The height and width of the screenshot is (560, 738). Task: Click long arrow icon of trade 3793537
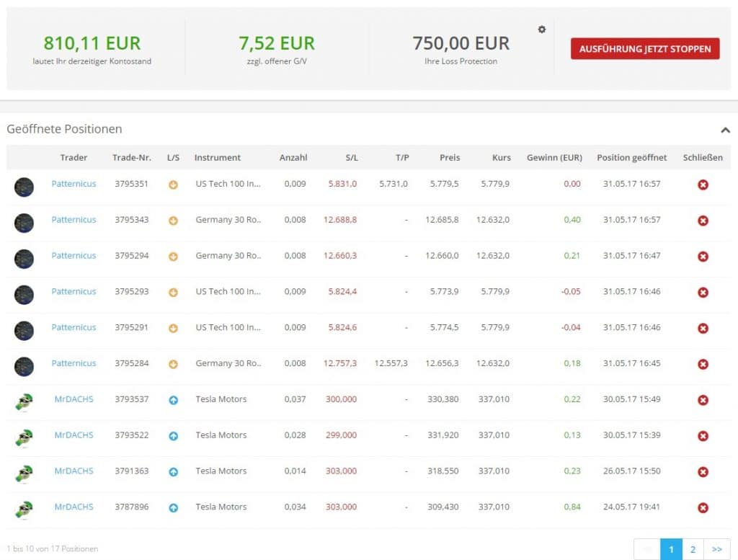coord(173,400)
